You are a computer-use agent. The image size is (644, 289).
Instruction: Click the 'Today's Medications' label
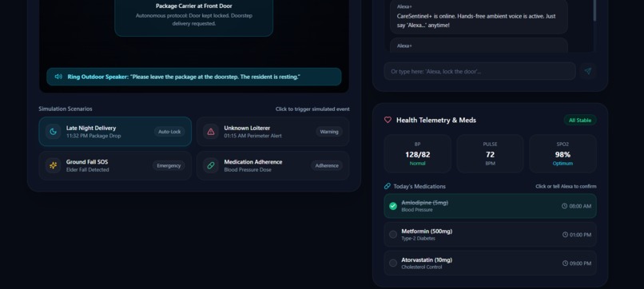coord(419,186)
